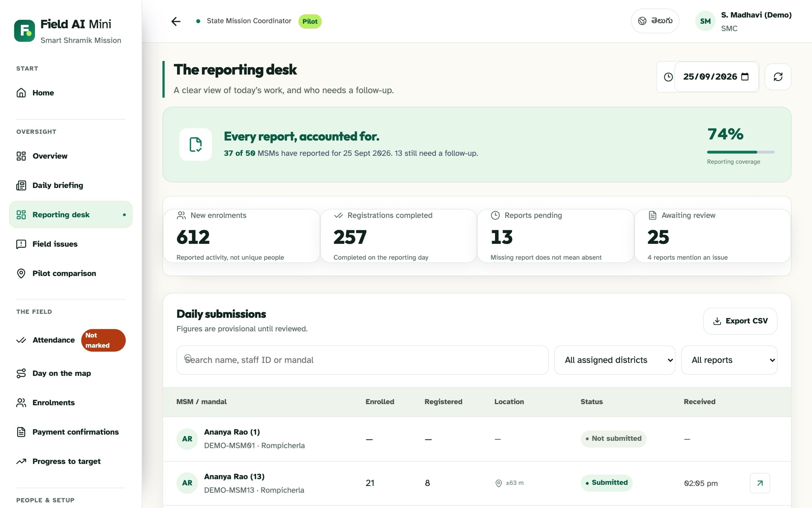Viewport: 812px width, 508px height.
Task: Open the calendar picker icon in date field
Action: 745,76
